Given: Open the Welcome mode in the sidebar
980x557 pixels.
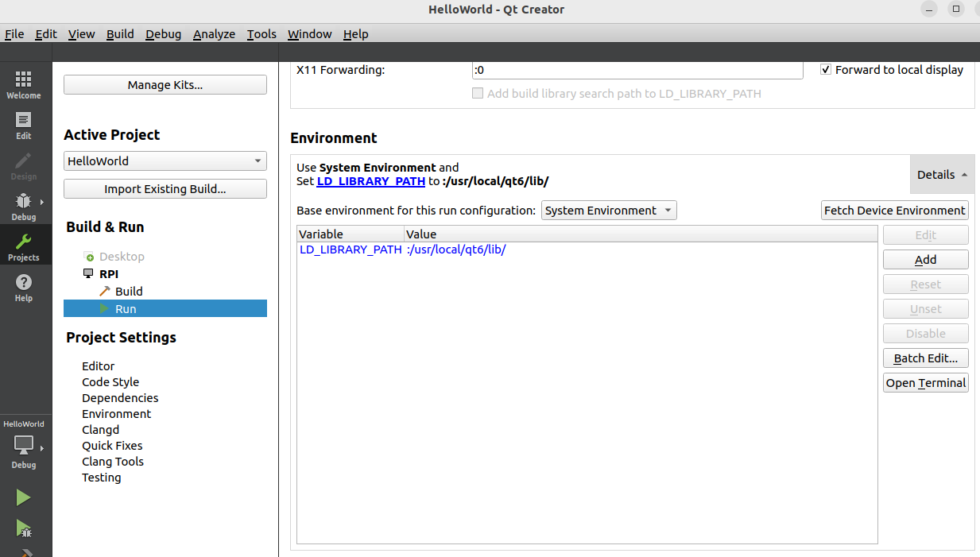Looking at the screenshot, I should 25,83.
